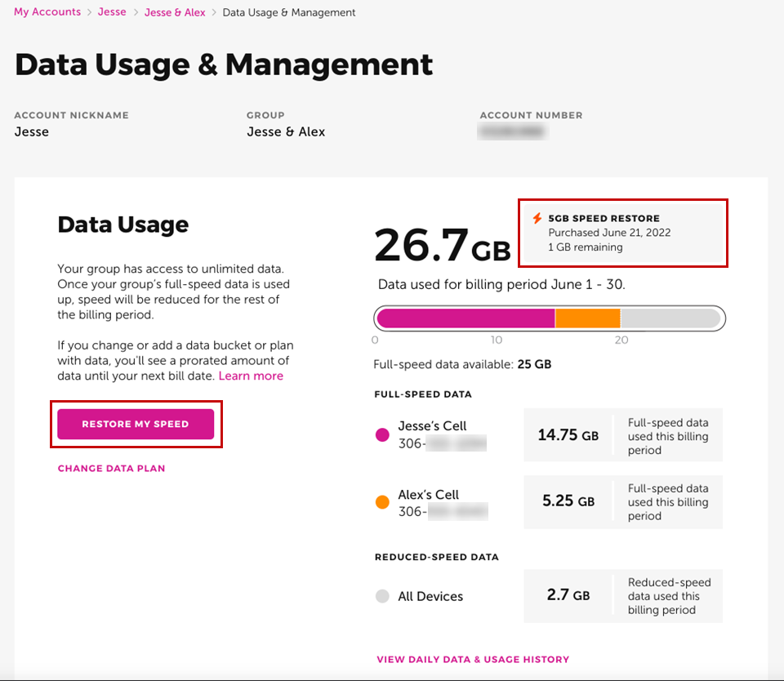784x681 pixels.
Task: Click the 14.75 GB usage card for Jesse
Action: (623, 434)
